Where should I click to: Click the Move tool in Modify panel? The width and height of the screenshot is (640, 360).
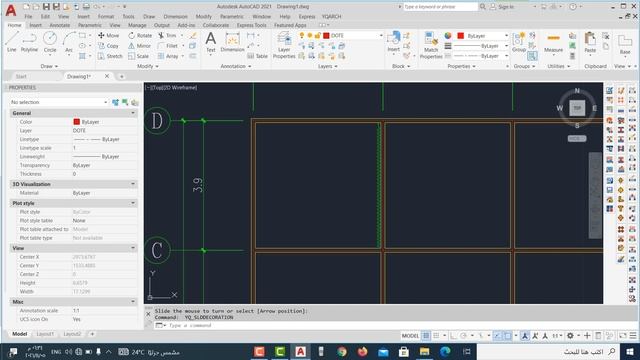click(x=109, y=36)
